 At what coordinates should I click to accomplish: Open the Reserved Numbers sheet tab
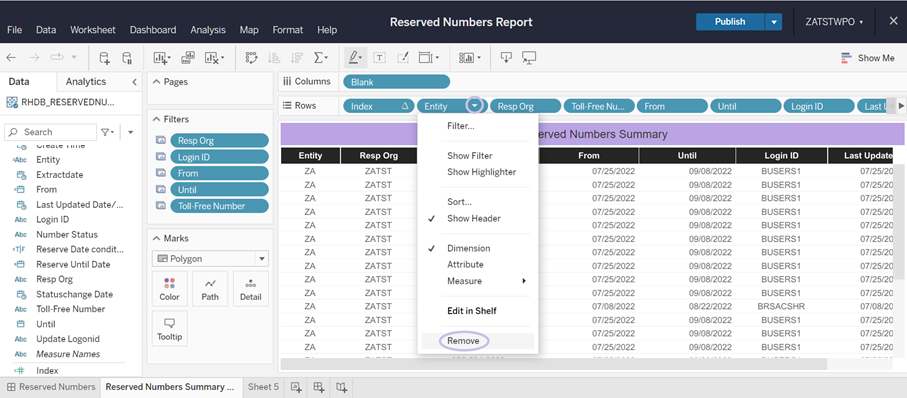pyautogui.click(x=51, y=386)
